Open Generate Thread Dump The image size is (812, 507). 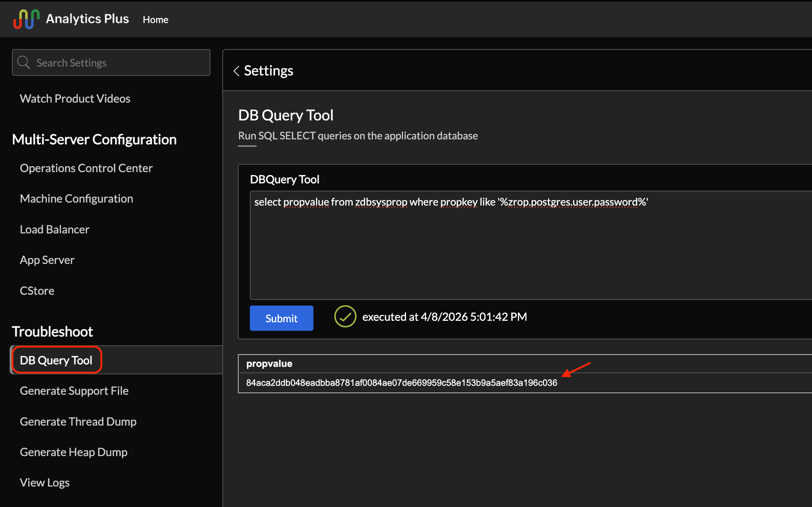pyautogui.click(x=78, y=422)
